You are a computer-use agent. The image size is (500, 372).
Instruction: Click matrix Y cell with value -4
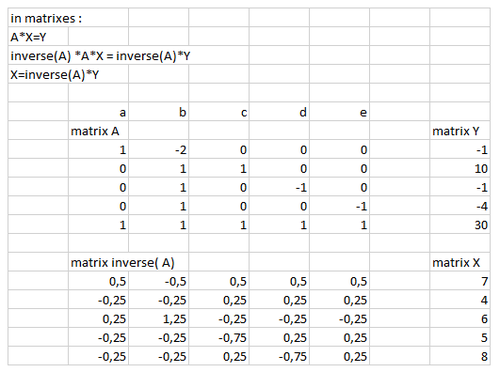(460, 206)
